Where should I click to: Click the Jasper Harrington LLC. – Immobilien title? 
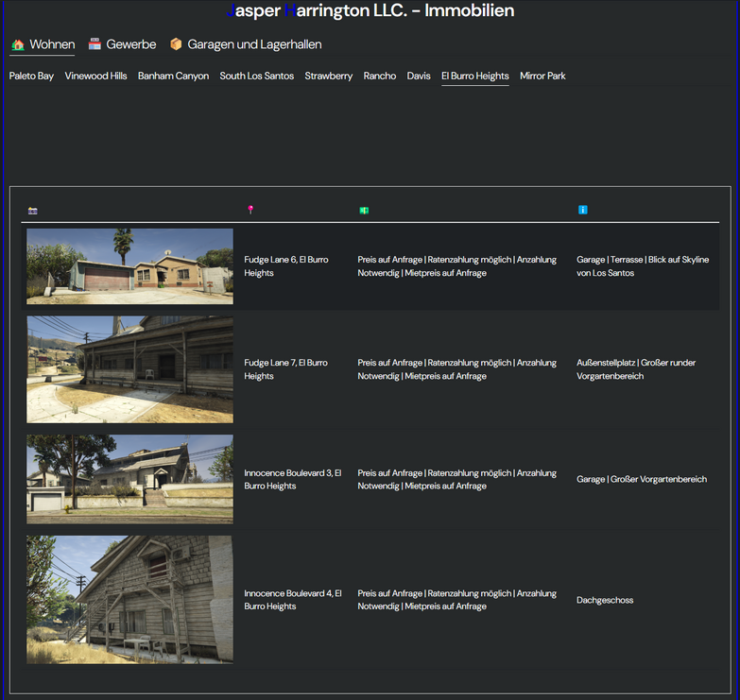click(370, 10)
